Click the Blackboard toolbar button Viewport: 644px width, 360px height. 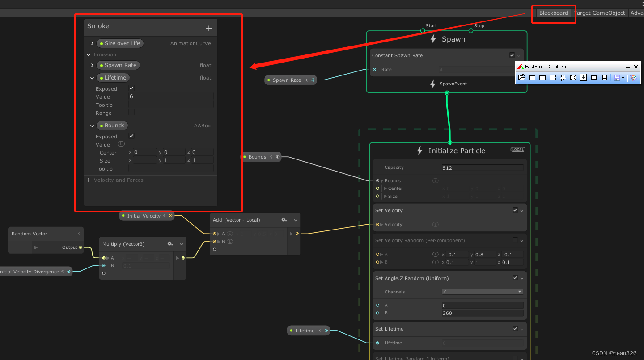coord(554,13)
